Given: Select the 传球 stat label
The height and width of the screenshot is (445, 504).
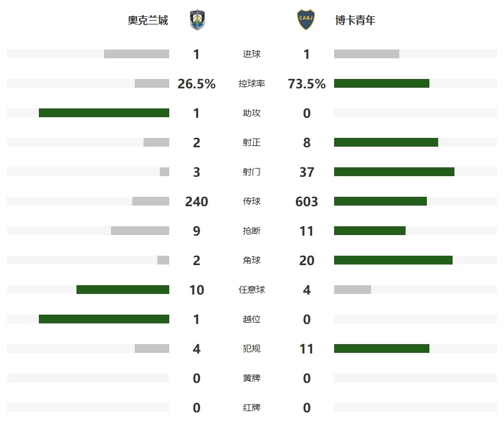Looking at the screenshot, I should (251, 201).
